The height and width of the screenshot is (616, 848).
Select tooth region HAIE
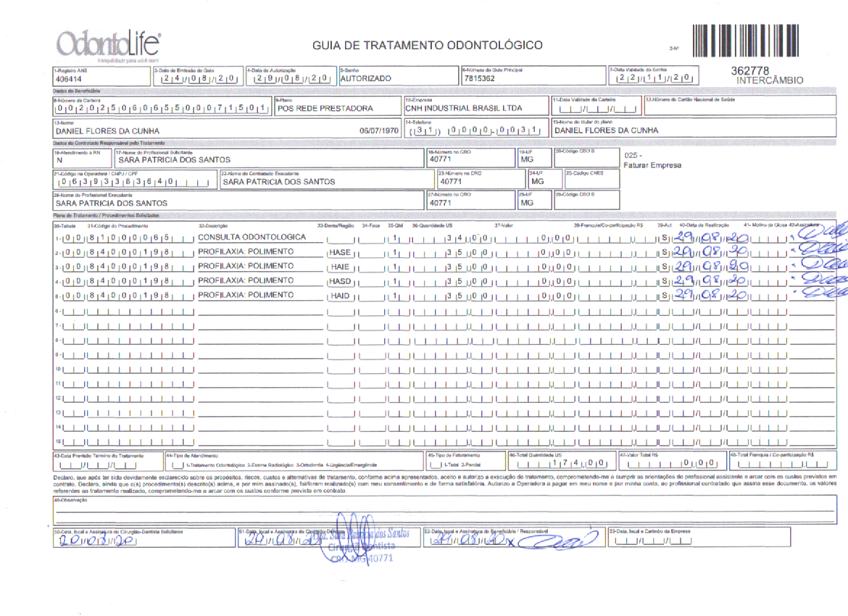pyautogui.click(x=340, y=267)
